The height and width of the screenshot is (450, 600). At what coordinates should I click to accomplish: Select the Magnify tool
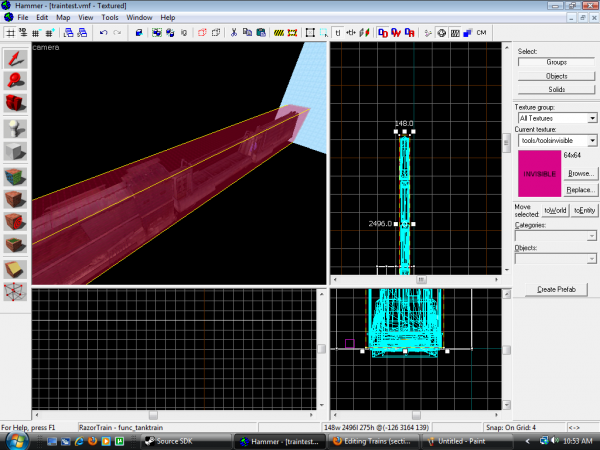pyautogui.click(x=15, y=80)
